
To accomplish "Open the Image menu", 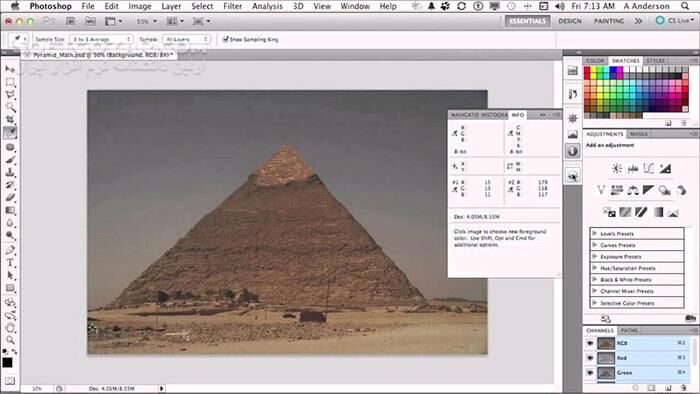I will tap(140, 6).
